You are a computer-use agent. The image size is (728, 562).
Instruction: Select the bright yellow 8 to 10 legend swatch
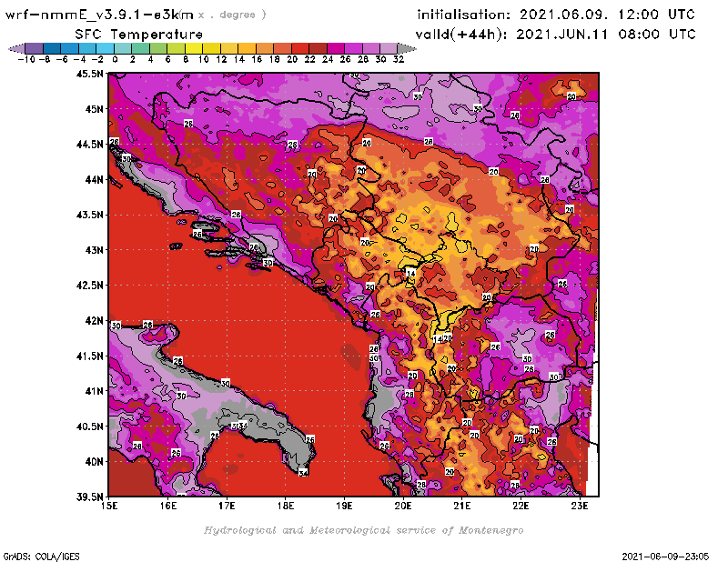[194, 48]
